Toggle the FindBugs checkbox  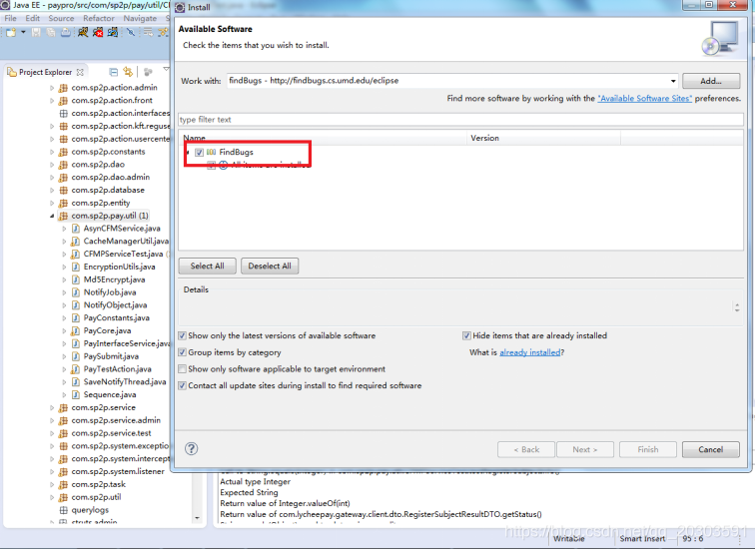click(x=199, y=153)
